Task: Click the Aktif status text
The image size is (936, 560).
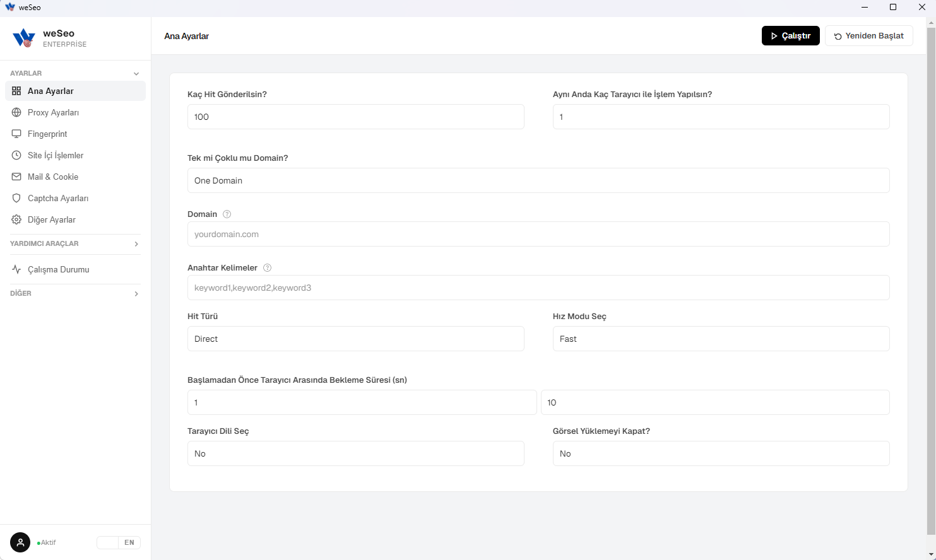Action: [48, 542]
